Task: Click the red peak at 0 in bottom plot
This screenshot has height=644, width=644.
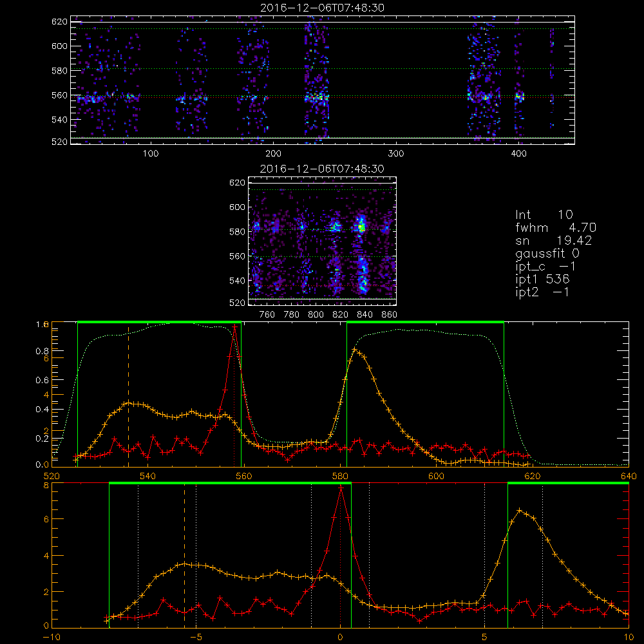Action: pos(341,488)
